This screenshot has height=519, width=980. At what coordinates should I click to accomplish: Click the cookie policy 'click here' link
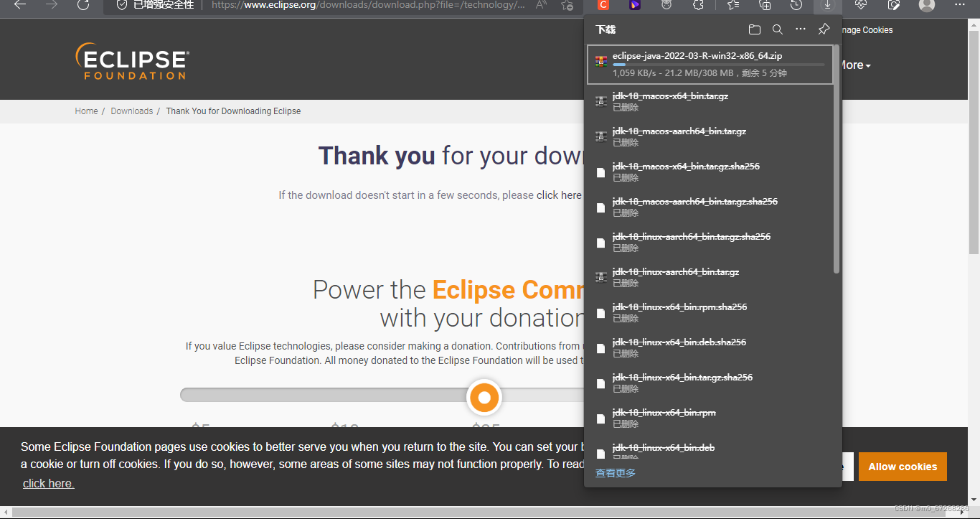48,484
